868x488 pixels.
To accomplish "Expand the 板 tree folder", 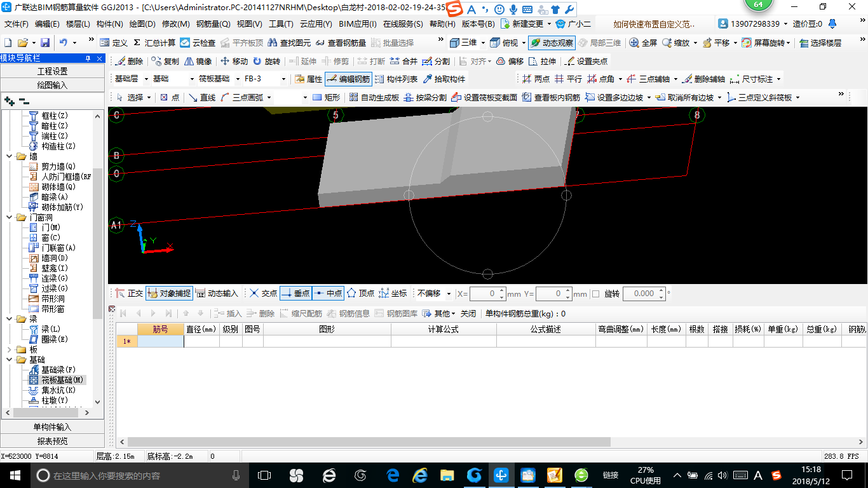I will point(10,349).
